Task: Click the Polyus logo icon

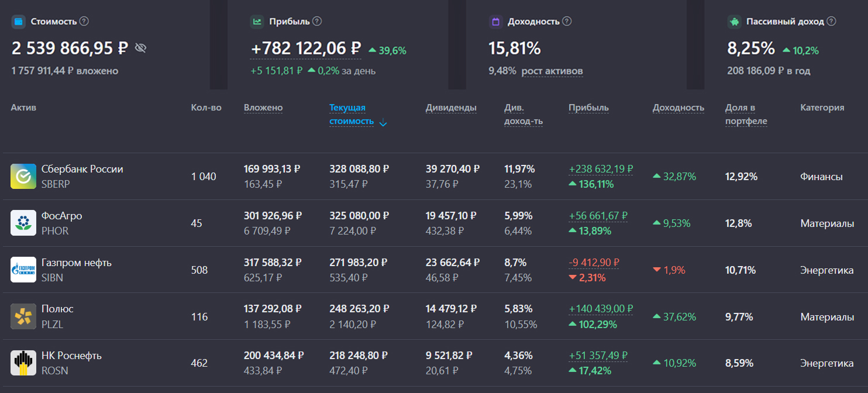Action: [x=23, y=316]
